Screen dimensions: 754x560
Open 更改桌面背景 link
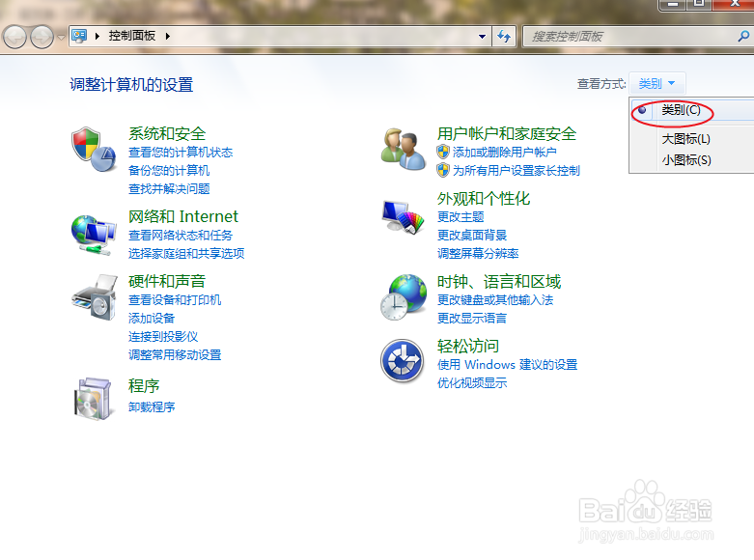tap(472, 236)
